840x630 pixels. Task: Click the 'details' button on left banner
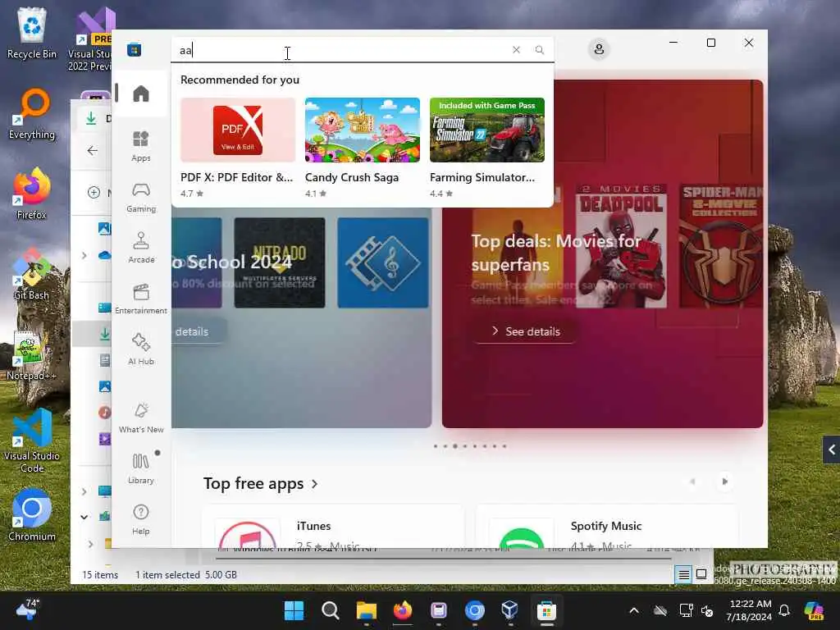point(199,331)
